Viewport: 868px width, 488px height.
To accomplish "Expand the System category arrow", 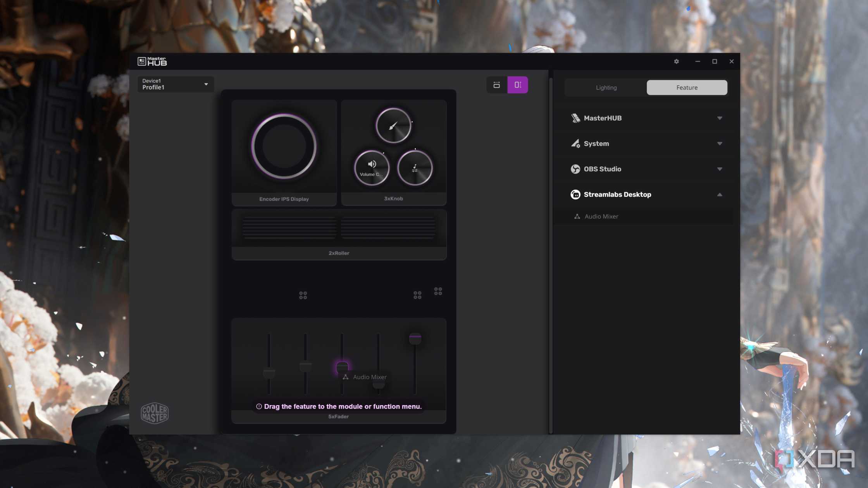I will (719, 144).
